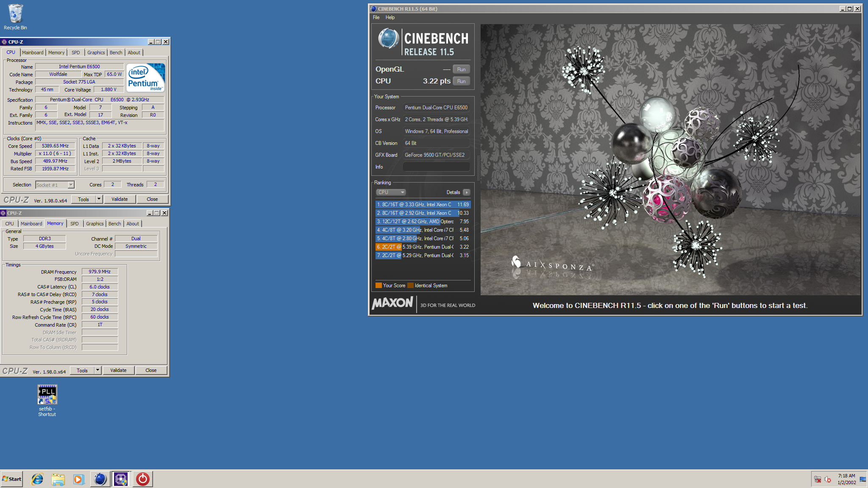Switch to Bench tab in upper CPU-Z

(x=116, y=53)
